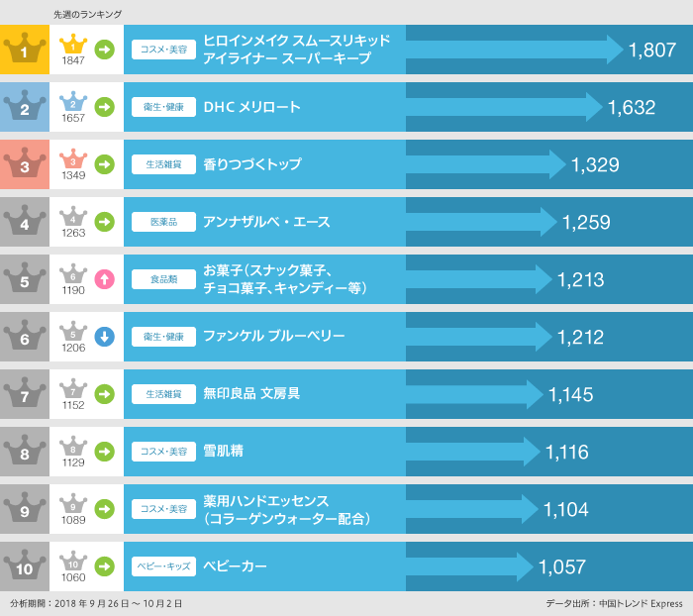Click the 1,329 score value
This screenshot has width=693, height=616.
595,165
